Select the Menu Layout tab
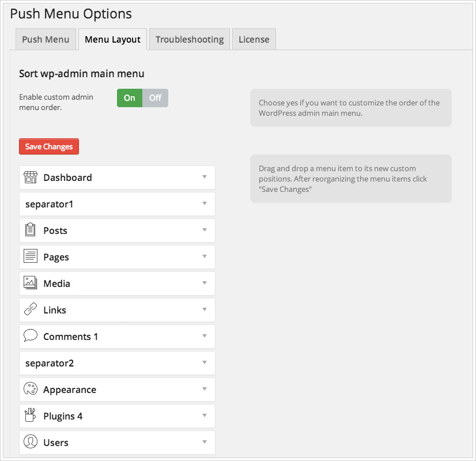The height and width of the screenshot is (461, 476). 112,39
